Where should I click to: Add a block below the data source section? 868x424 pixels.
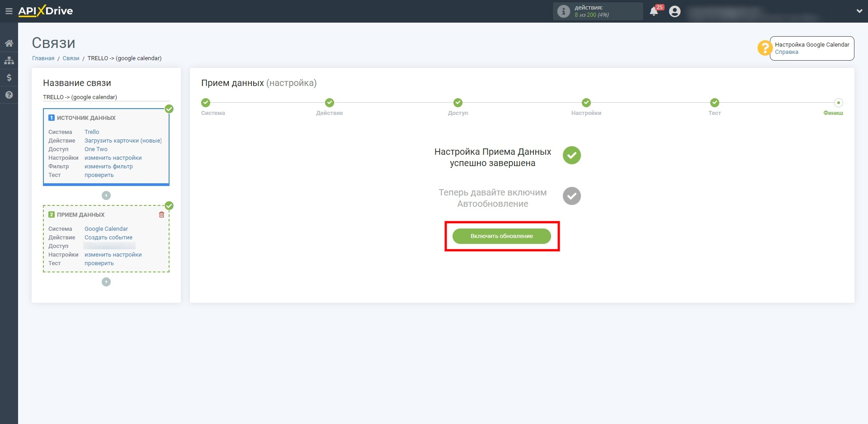pyautogui.click(x=106, y=195)
